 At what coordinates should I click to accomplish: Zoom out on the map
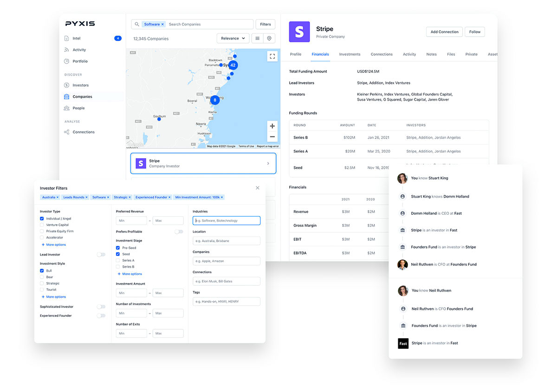pos(272,137)
